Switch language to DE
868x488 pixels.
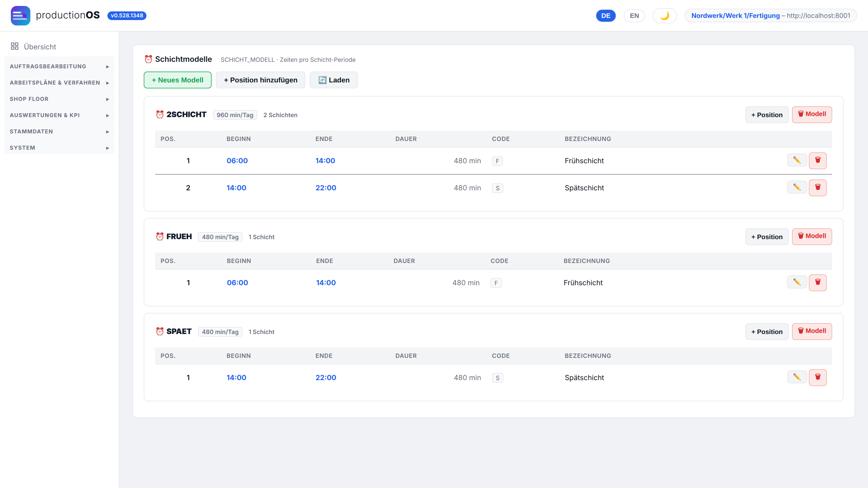(x=605, y=15)
